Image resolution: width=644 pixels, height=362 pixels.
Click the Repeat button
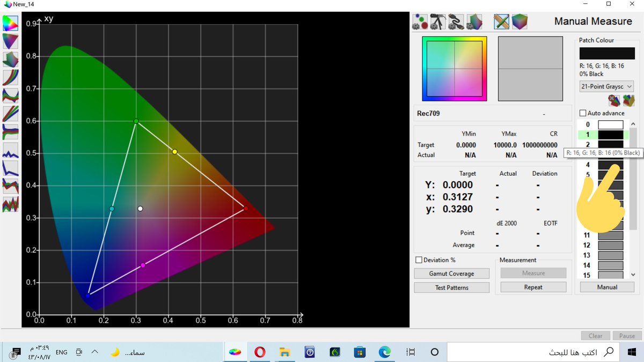(x=533, y=287)
